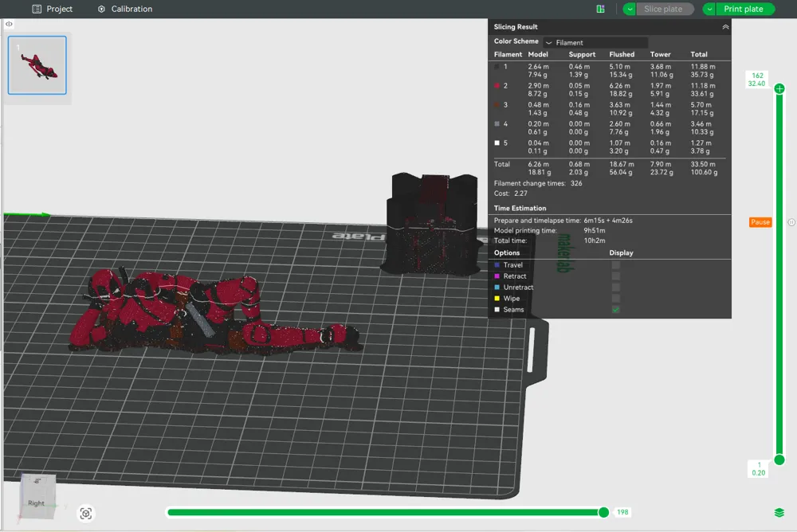
Task: Click filament 2 red color swatch
Action: (497, 85)
